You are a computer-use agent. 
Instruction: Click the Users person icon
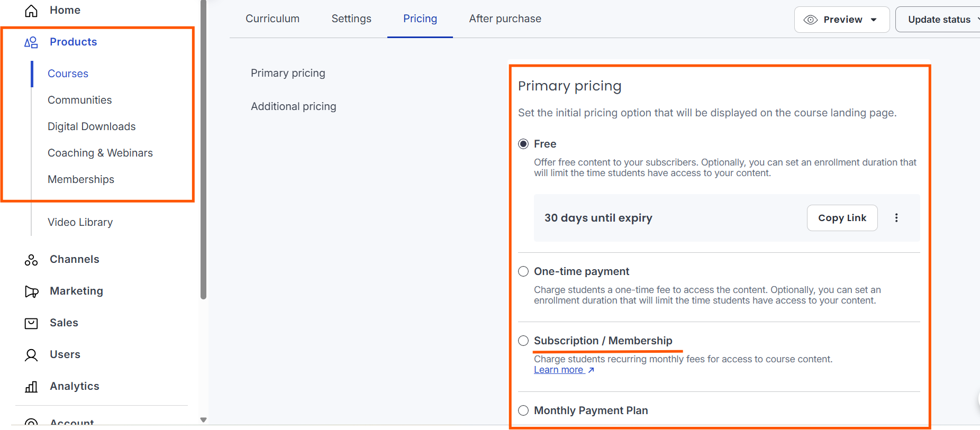(x=31, y=355)
